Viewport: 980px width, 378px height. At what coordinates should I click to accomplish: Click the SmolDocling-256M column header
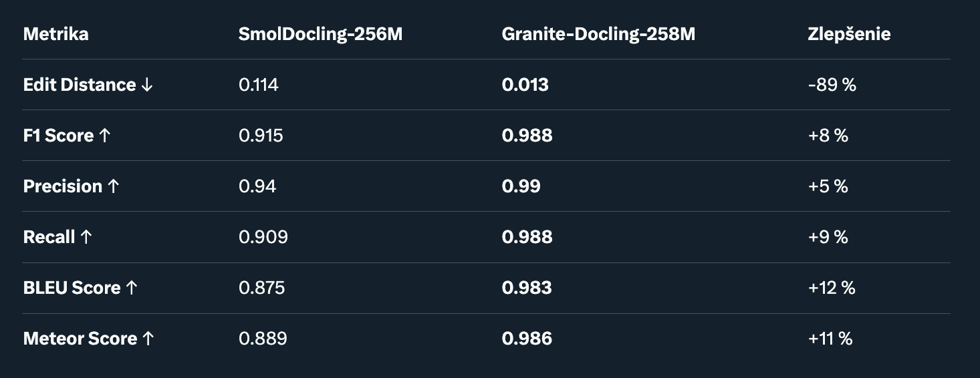point(320,34)
